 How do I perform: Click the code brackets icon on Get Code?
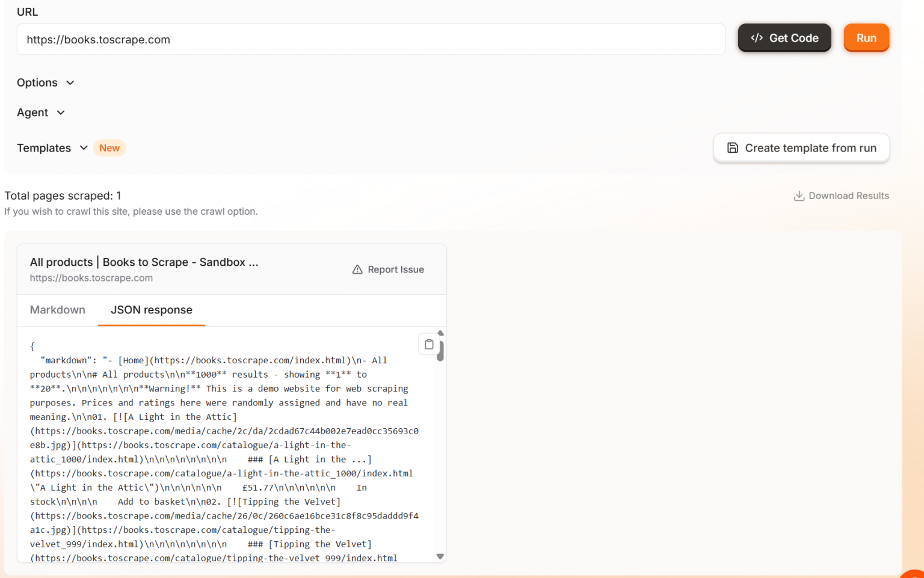tap(757, 37)
